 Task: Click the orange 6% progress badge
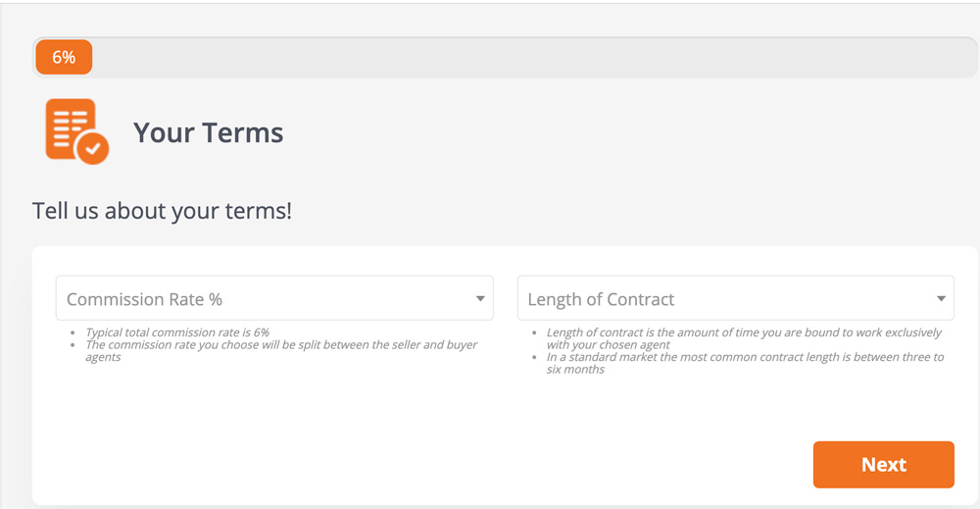[64, 58]
